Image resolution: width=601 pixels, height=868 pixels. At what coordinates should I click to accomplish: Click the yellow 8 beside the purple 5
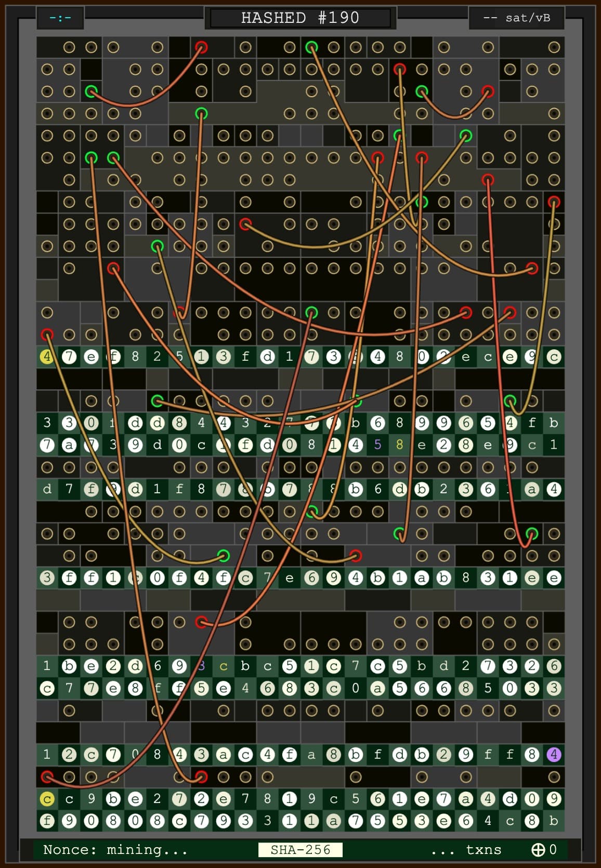click(x=399, y=445)
